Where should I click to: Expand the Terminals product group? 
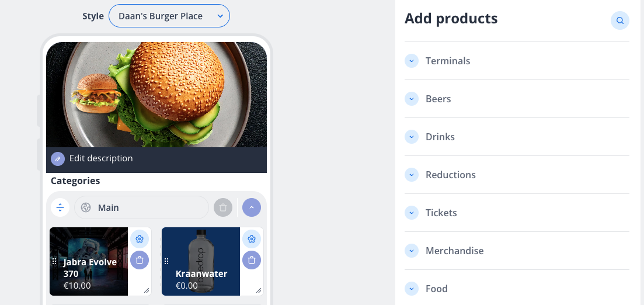click(412, 61)
